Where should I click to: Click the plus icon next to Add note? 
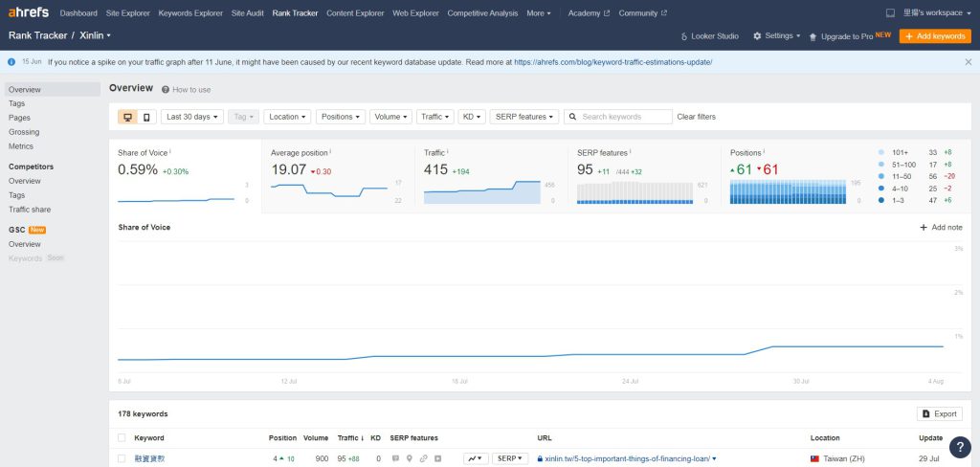(924, 228)
